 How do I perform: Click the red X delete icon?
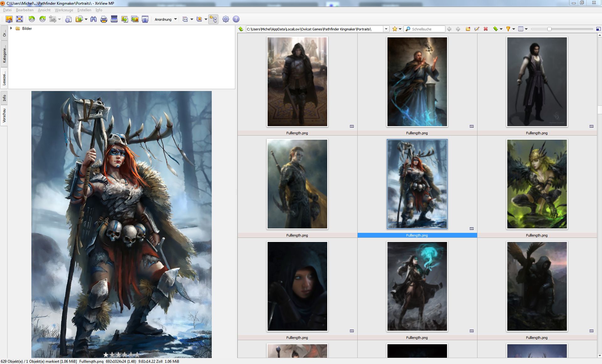click(486, 29)
